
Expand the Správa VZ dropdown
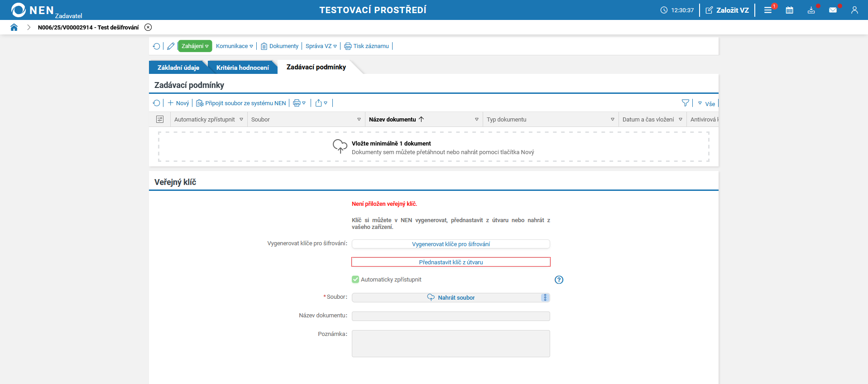(321, 46)
